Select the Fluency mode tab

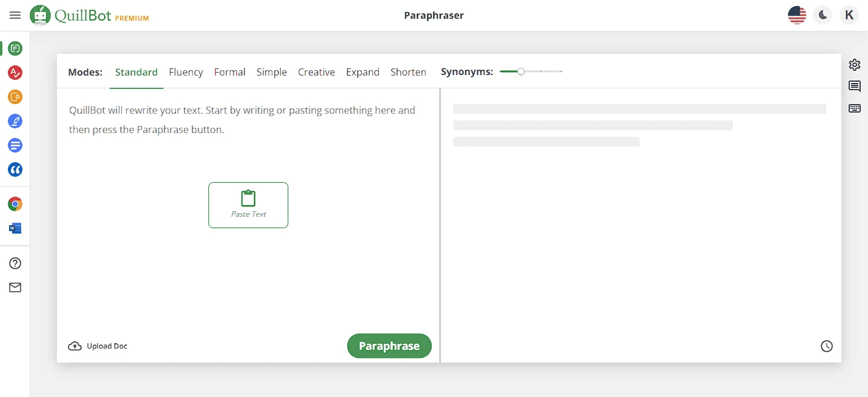[186, 72]
